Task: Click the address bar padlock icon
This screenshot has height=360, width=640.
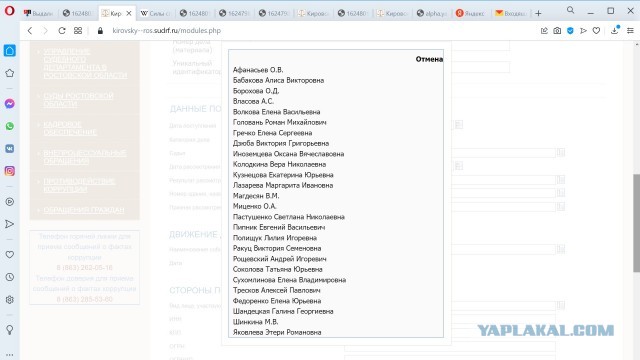Action: coord(100,31)
